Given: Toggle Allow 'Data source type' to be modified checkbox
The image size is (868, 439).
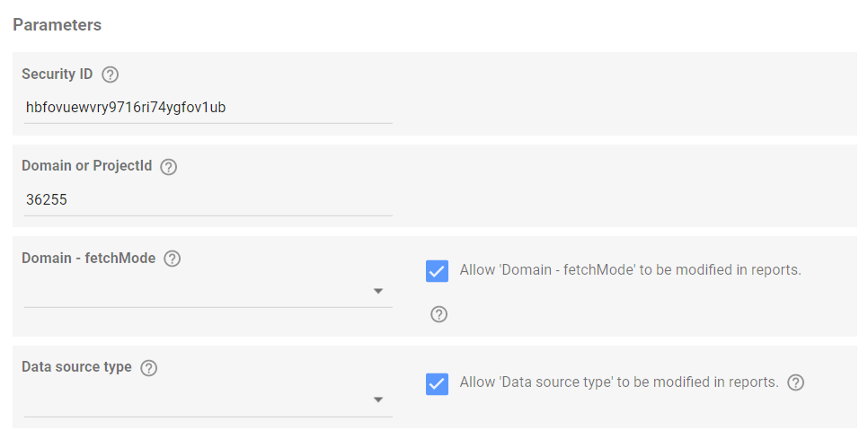Looking at the screenshot, I should 437,383.
